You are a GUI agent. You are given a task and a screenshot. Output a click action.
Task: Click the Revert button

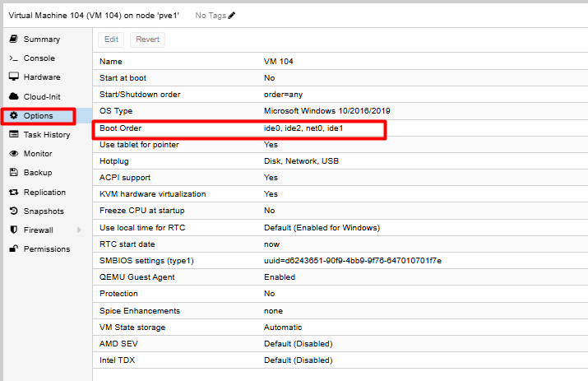[x=147, y=39]
